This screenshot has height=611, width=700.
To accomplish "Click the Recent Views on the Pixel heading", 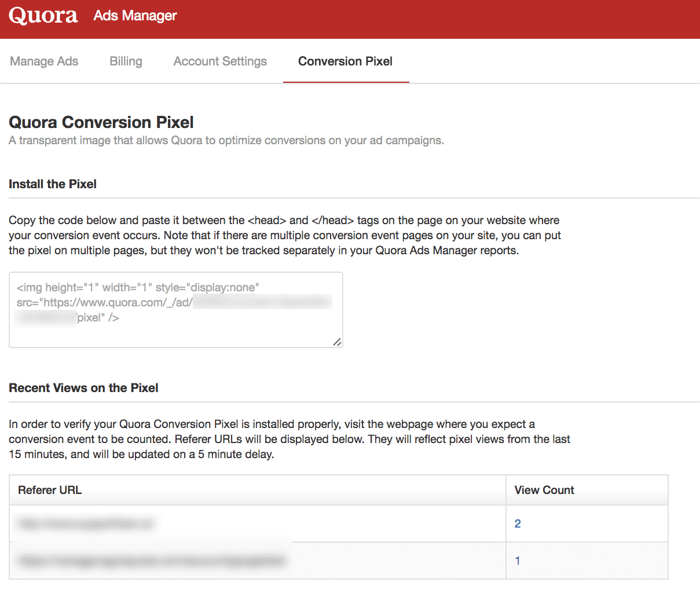I will click(83, 388).
